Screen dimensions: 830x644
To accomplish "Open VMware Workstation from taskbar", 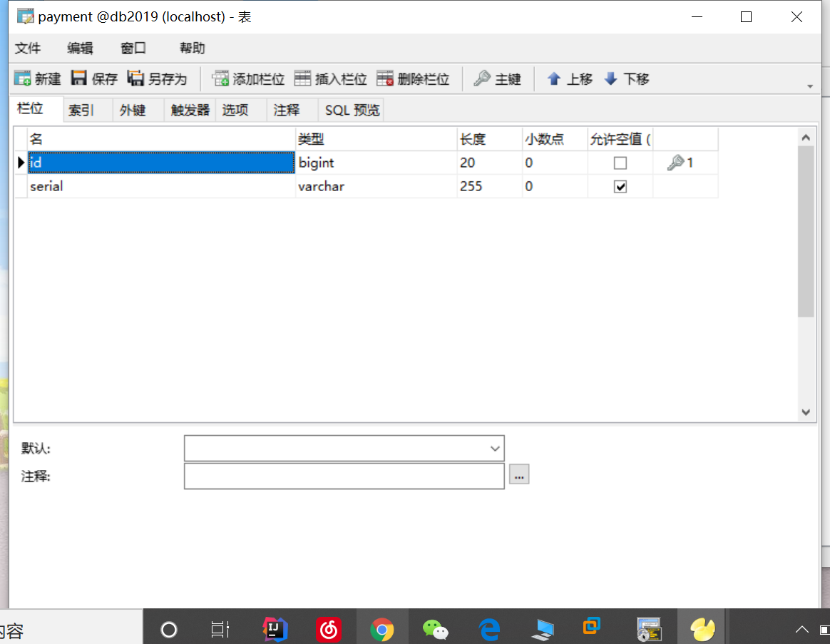I will point(592,626).
